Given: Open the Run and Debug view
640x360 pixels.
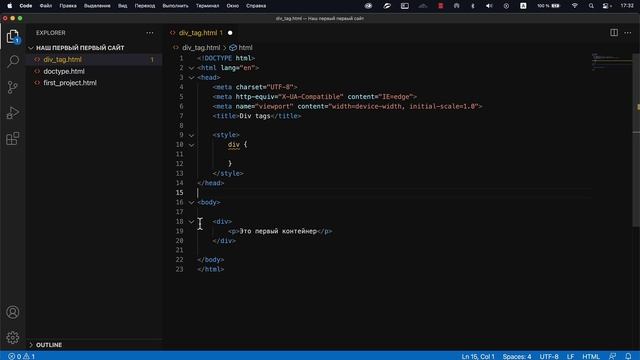Looking at the screenshot, I should point(13,113).
